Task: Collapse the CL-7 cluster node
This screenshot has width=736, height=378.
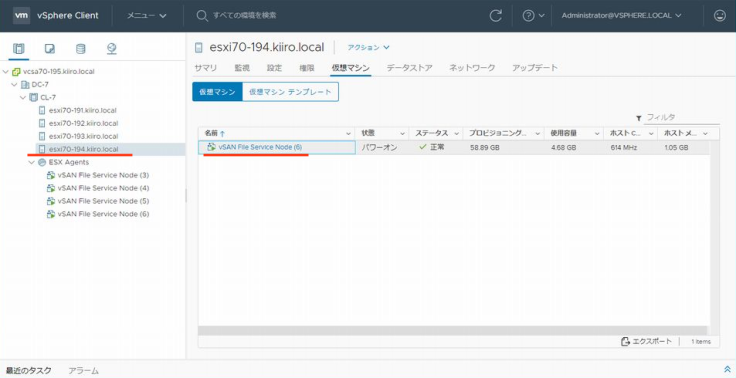Action: click(x=23, y=98)
